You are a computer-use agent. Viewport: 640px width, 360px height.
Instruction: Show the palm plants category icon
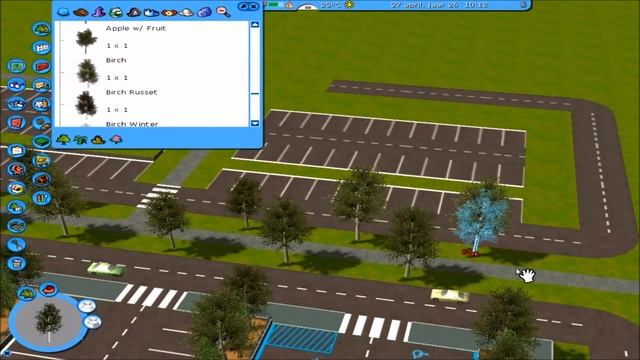point(80,140)
